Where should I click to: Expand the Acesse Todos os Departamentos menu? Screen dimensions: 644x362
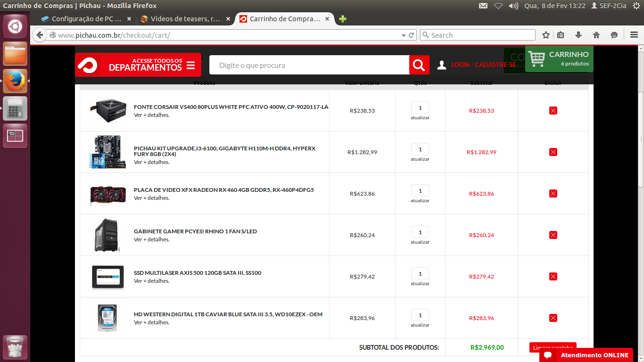(x=138, y=65)
